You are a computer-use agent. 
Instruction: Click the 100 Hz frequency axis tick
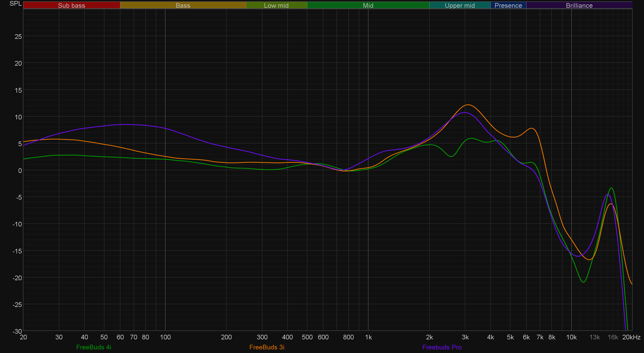[x=165, y=337]
